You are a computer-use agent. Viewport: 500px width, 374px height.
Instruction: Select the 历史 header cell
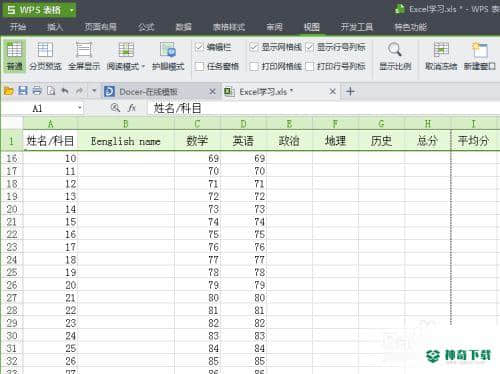381,141
